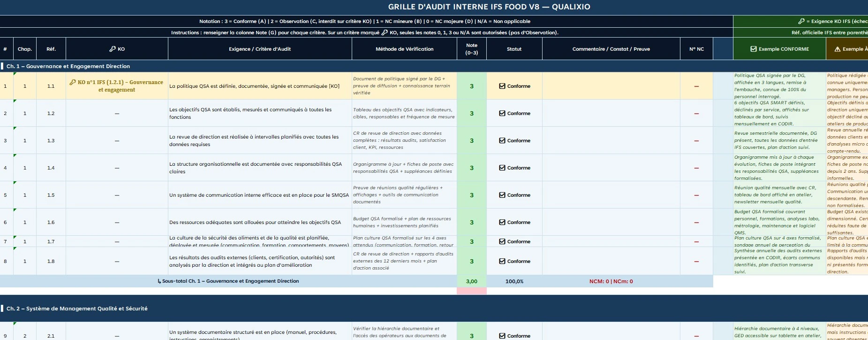Toggle the Conforme checkbox for row 1.2

[502, 113]
